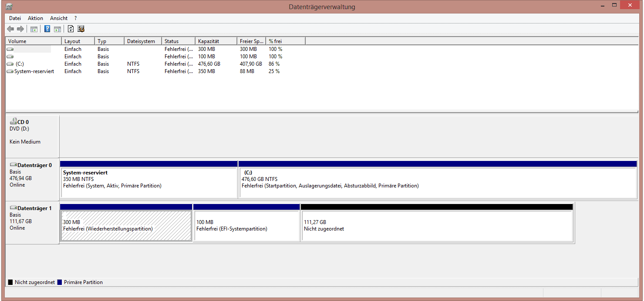This screenshot has width=644, height=301.
Task: Sort by the Freier Sp... column header
Action: [252, 41]
